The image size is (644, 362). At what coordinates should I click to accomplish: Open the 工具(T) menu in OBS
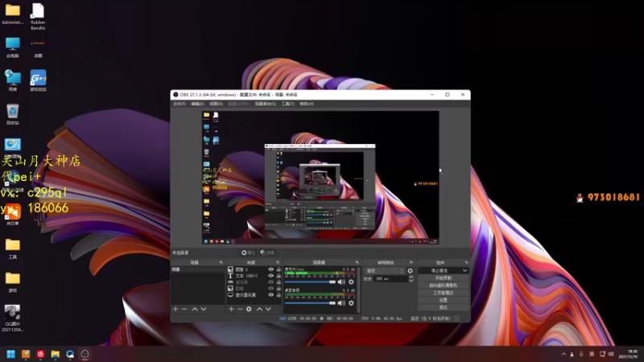[x=287, y=104]
